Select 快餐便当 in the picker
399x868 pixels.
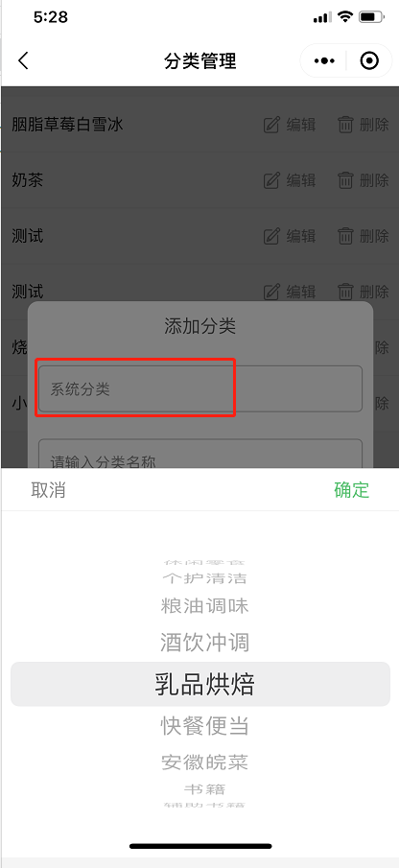204,725
